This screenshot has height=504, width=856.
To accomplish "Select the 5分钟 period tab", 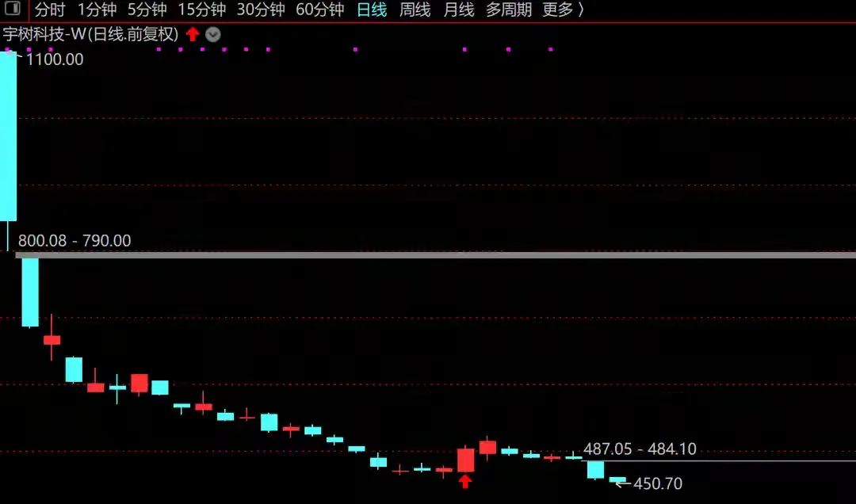I will tap(147, 10).
